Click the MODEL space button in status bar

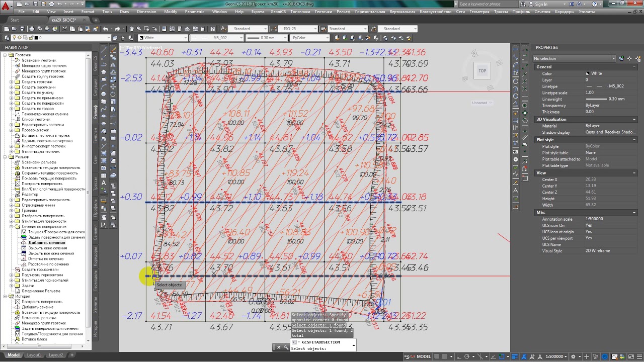(424, 356)
